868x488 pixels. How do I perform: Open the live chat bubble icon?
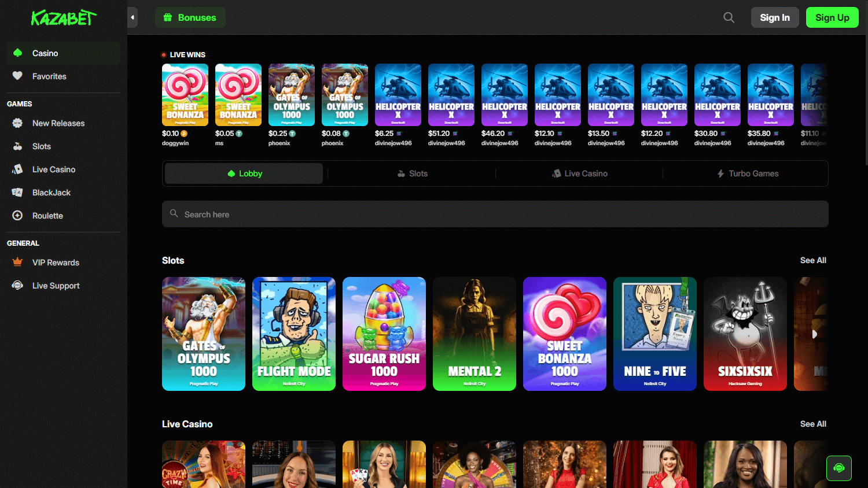(x=838, y=468)
